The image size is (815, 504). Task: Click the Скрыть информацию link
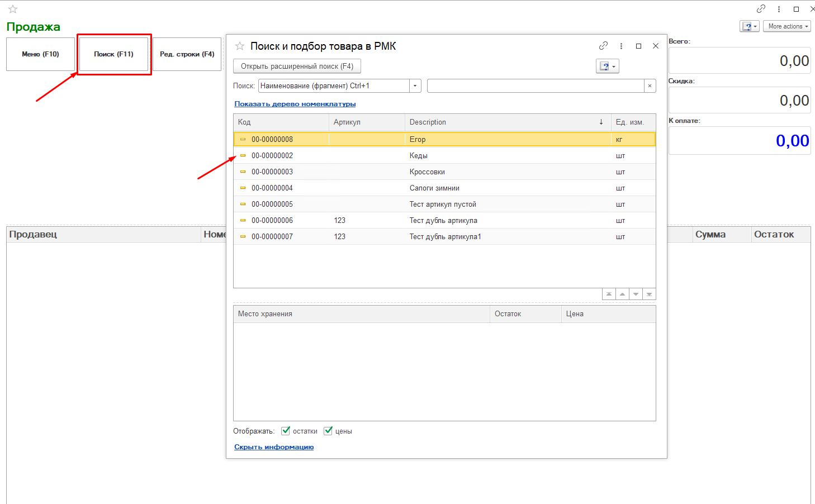pos(274,447)
